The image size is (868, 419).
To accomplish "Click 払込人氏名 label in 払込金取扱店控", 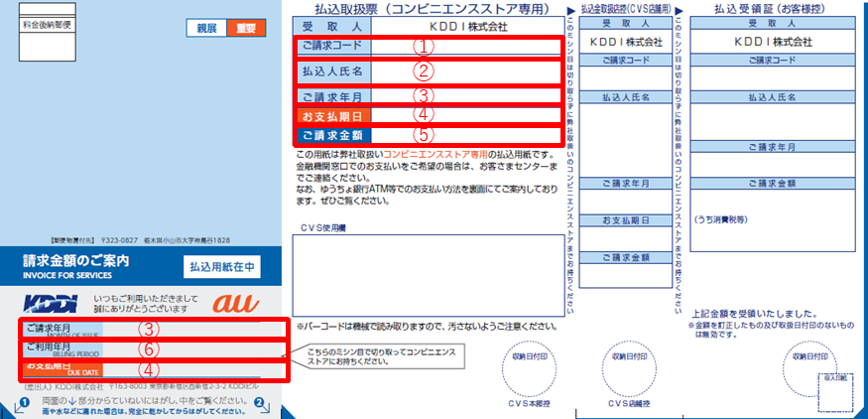I will pyautogui.click(x=626, y=97).
